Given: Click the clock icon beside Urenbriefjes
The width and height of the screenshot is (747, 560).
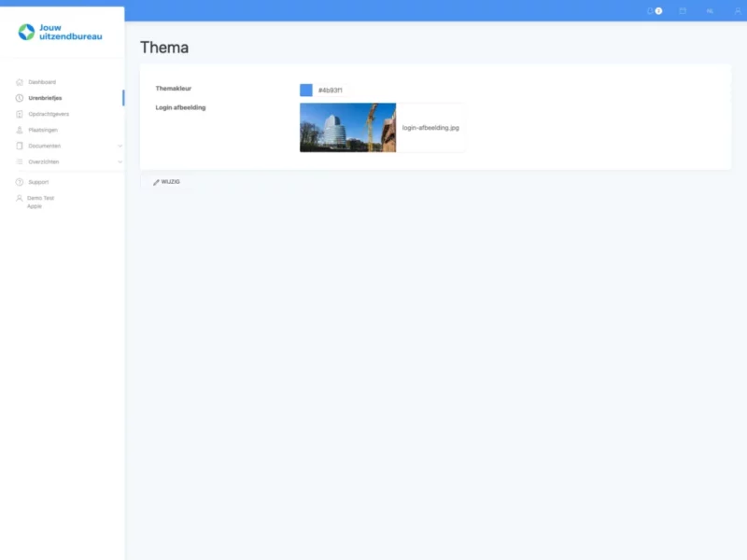Looking at the screenshot, I should (x=20, y=98).
